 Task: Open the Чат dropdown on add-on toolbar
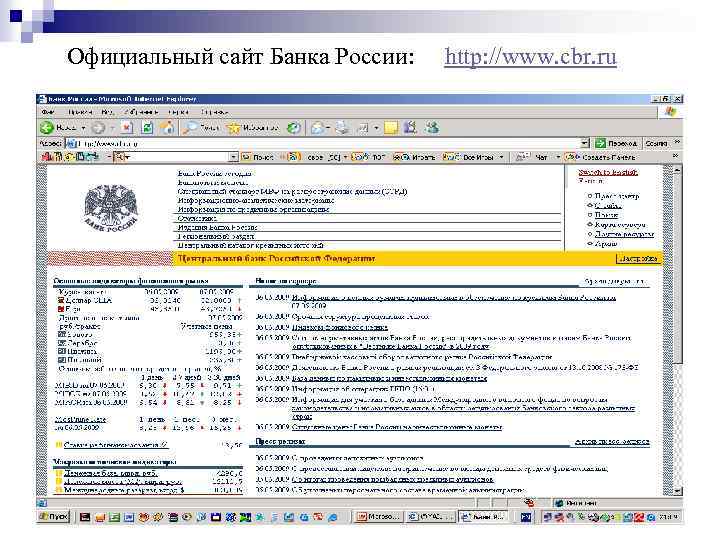[538, 157]
